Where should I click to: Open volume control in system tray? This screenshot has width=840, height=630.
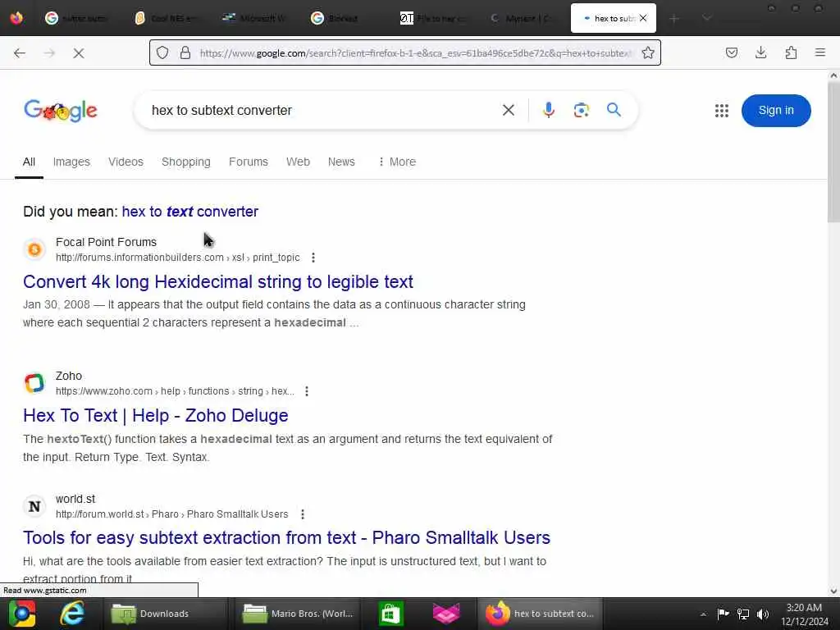(x=763, y=614)
